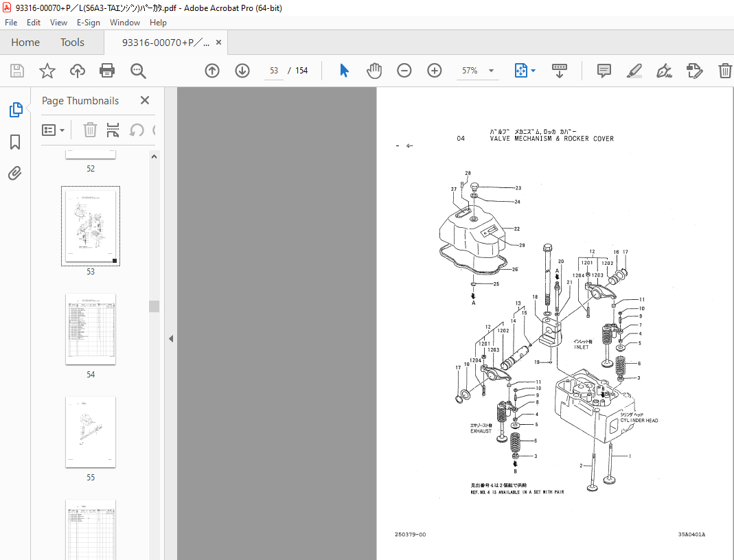
Task: Select page 53 thumbnail
Action: tap(91, 226)
